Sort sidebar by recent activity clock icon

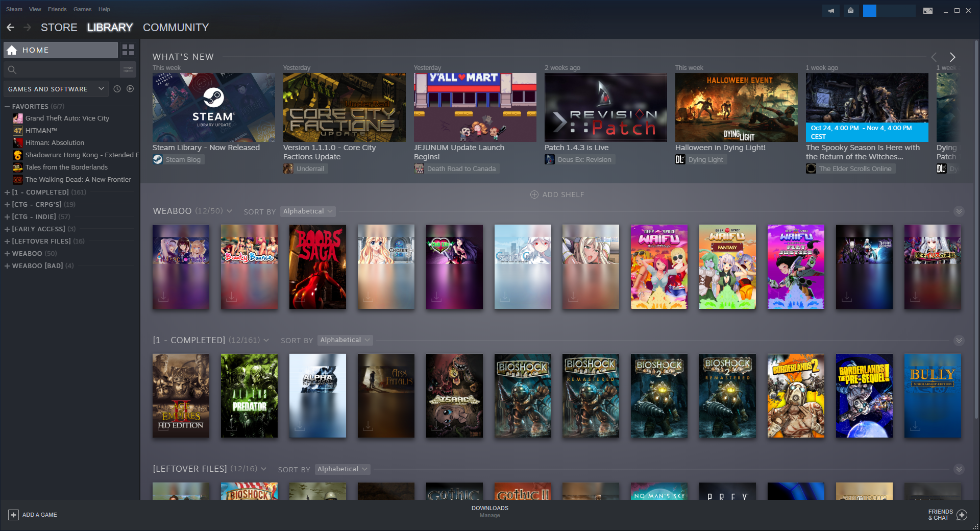coord(117,89)
